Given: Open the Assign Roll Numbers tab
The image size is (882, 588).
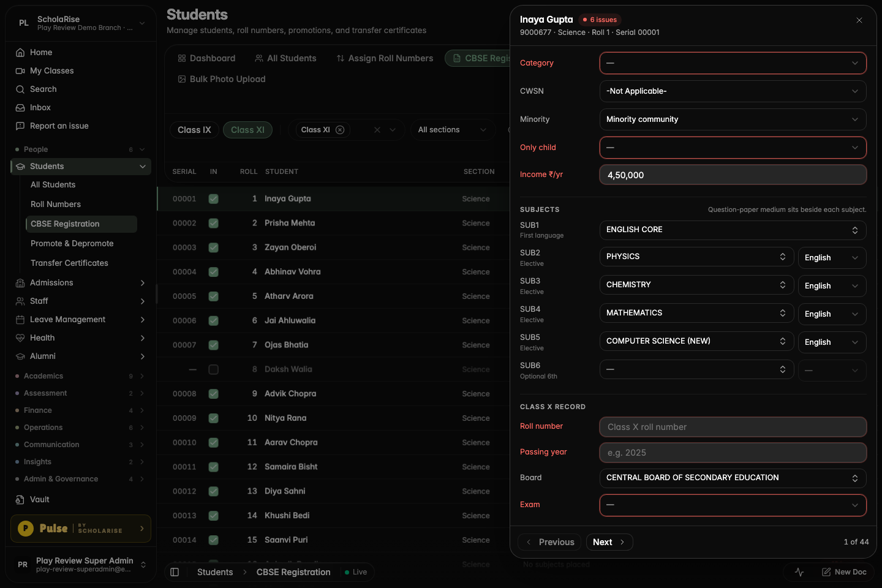Looking at the screenshot, I should coord(385,58).
